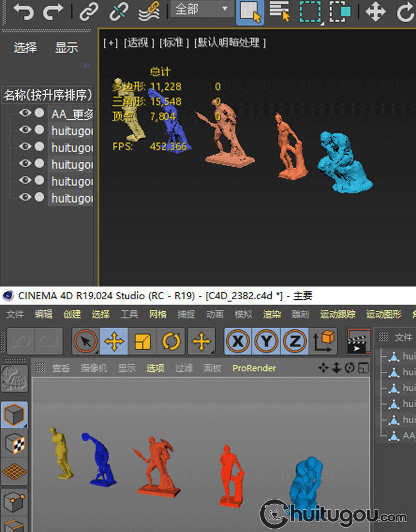The height and width of the screenshot is (532, 416).
Task: Open the 运动跟踪 menu in Cinema 4D
Action: (x=338, y=314)
